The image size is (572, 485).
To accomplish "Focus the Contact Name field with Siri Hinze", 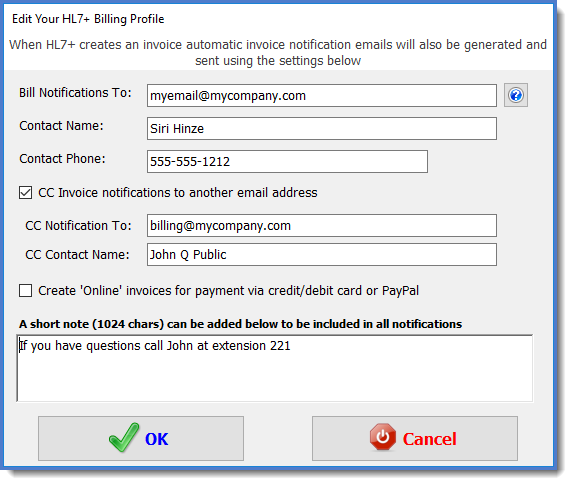I will (321, 128).
